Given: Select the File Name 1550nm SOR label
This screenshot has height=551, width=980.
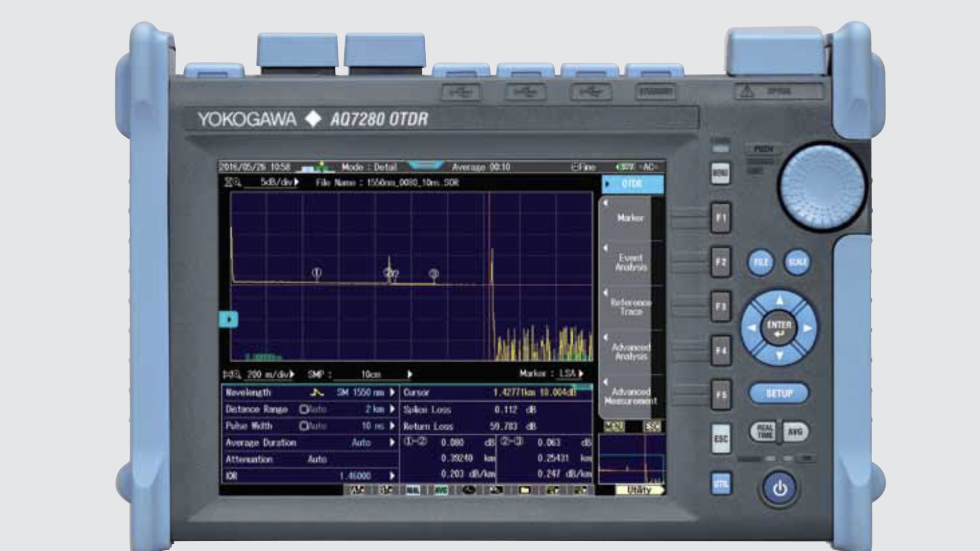Looking at the screenshot, I should (387, 183).
